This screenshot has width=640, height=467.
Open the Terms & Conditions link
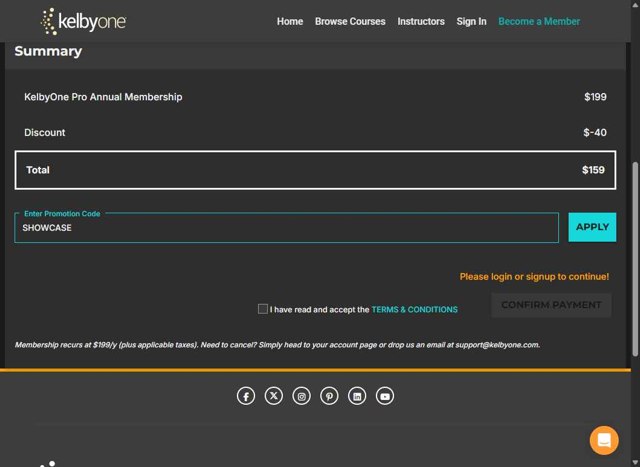point(414,309)
